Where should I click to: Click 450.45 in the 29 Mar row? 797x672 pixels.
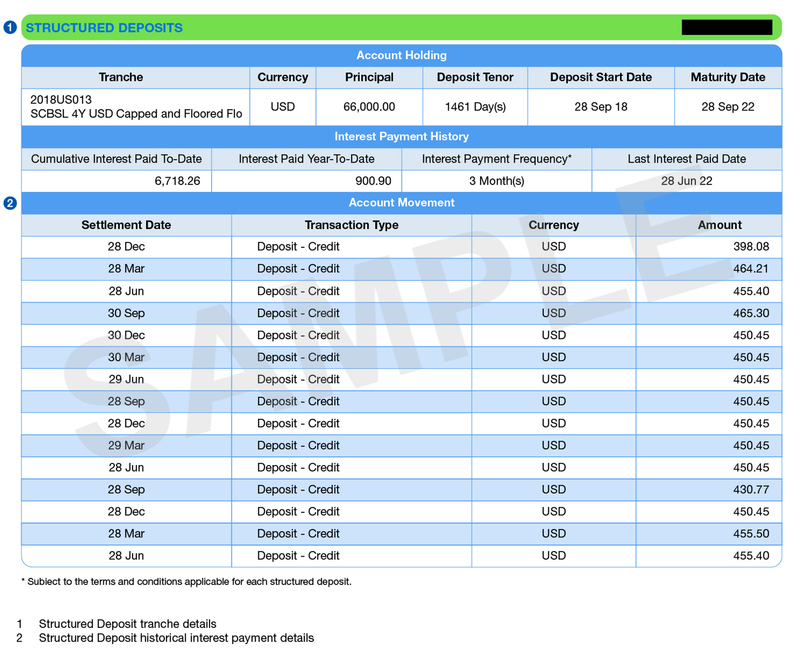coord(751,446)
